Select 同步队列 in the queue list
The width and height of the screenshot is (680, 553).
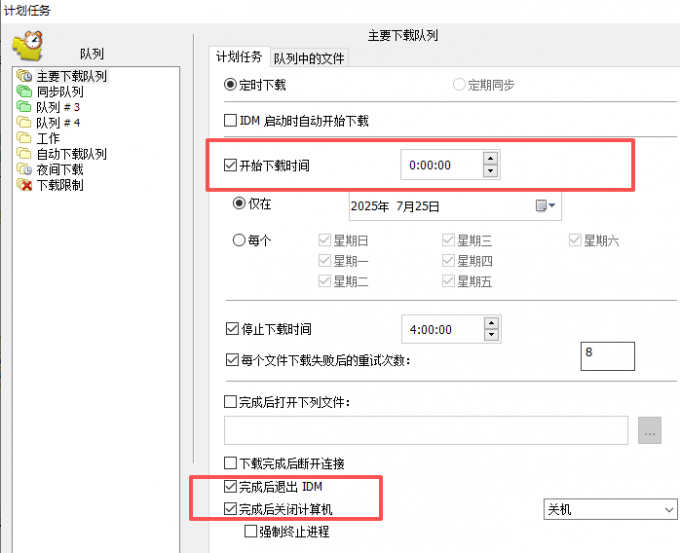[60, 92]
